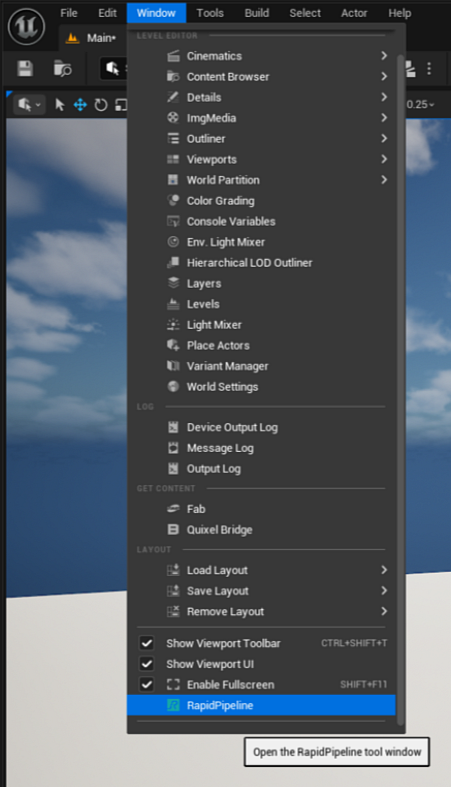Expand the Remove Layout submenu arrow
Image resolution: width=451 pixels, height=787 pixels.
pos(384,611)
